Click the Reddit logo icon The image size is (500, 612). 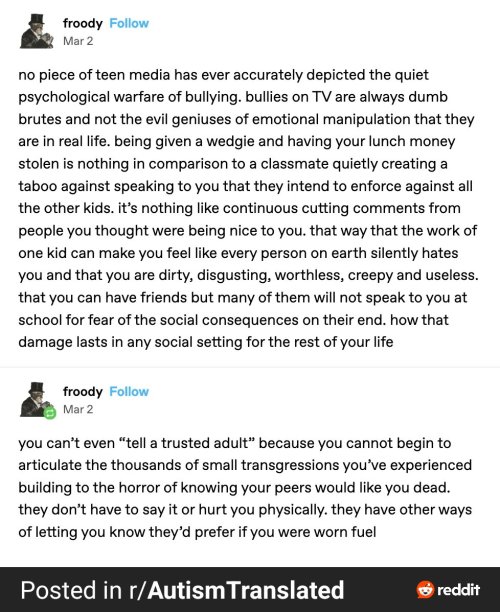[x=425, y=589]
